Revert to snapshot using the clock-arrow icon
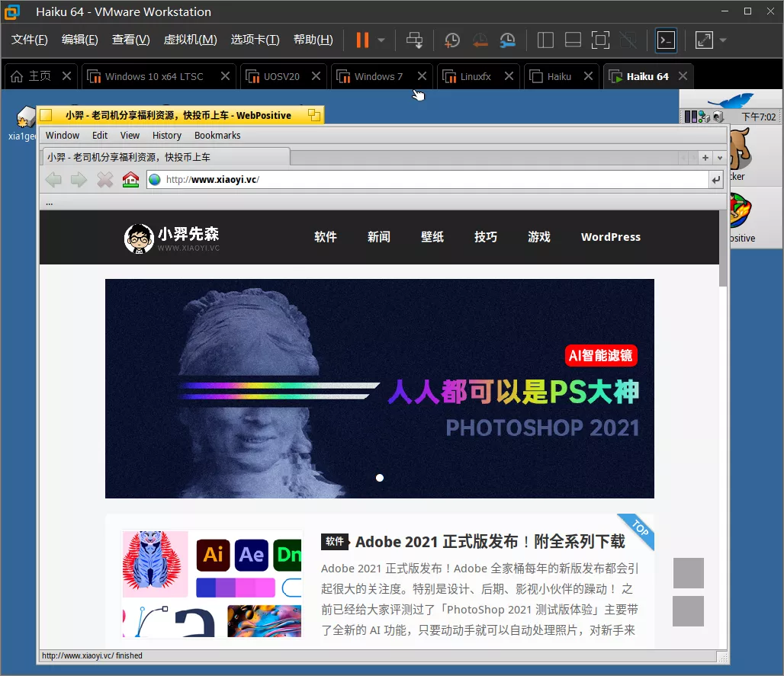The image size is (784, 676). 480,40
